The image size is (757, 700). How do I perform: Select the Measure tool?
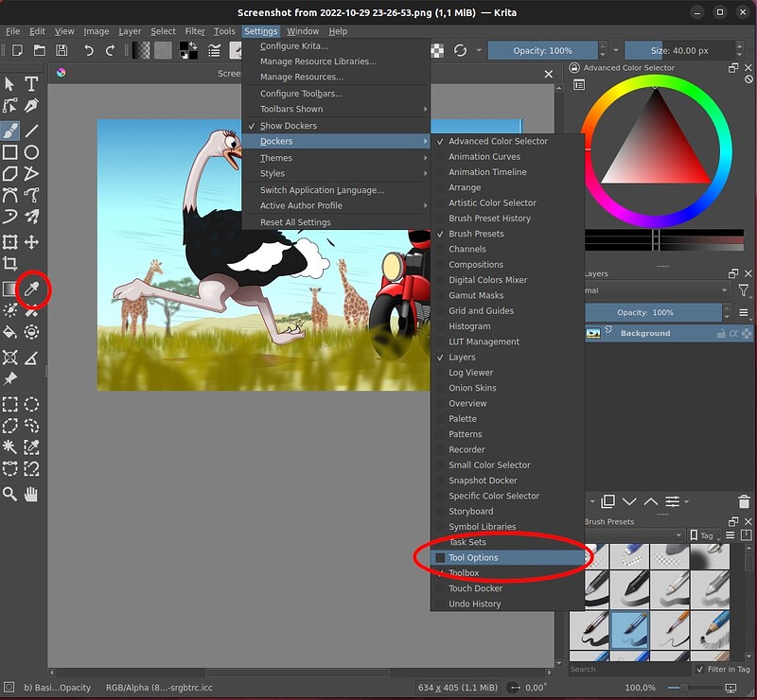(31, 358)
